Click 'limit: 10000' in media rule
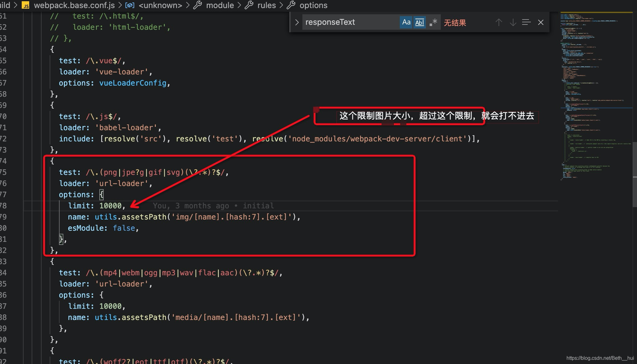This screenshot has width=637, height=364. tap(97, 306)
